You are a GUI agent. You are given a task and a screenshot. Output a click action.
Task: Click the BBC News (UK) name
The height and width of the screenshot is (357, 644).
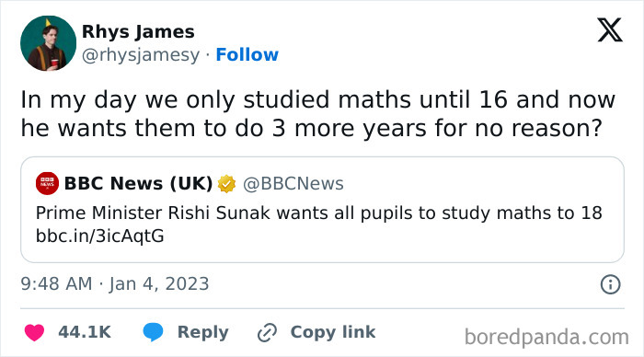[x=138, y=183]
